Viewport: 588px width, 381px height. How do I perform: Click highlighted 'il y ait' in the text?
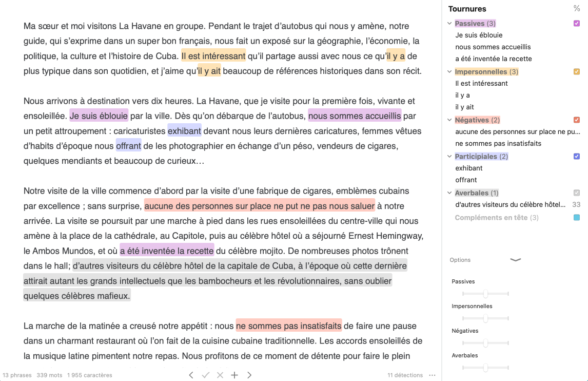pyautogui.click(x=209, y=71)
